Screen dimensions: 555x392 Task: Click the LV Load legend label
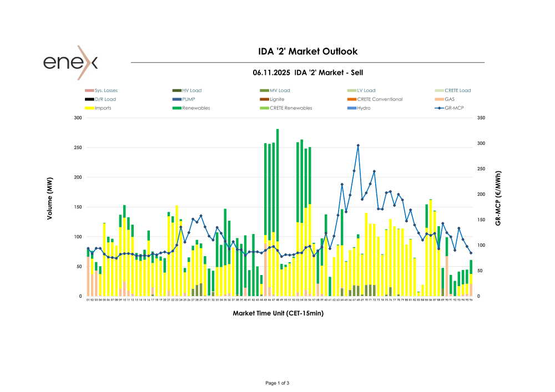pos(366,90)
